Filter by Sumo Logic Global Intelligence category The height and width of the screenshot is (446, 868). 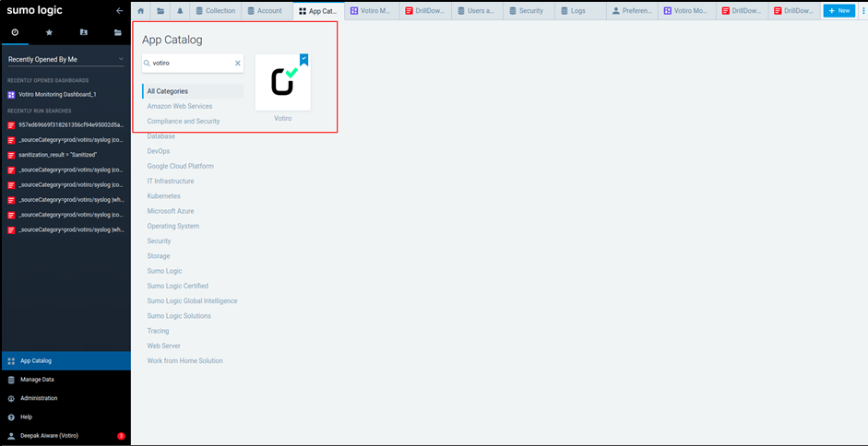point(192,300)
